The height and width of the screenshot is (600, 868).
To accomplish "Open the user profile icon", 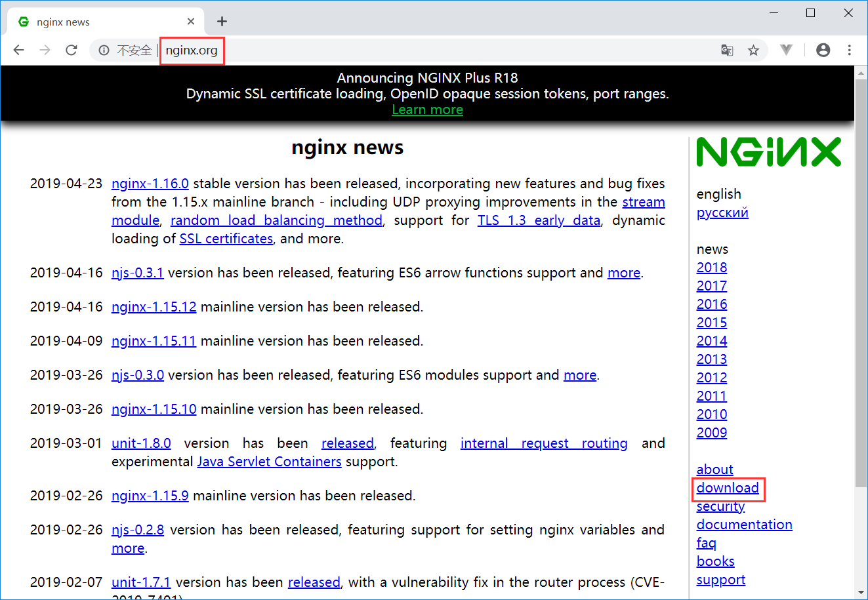I will pos(823,50).
